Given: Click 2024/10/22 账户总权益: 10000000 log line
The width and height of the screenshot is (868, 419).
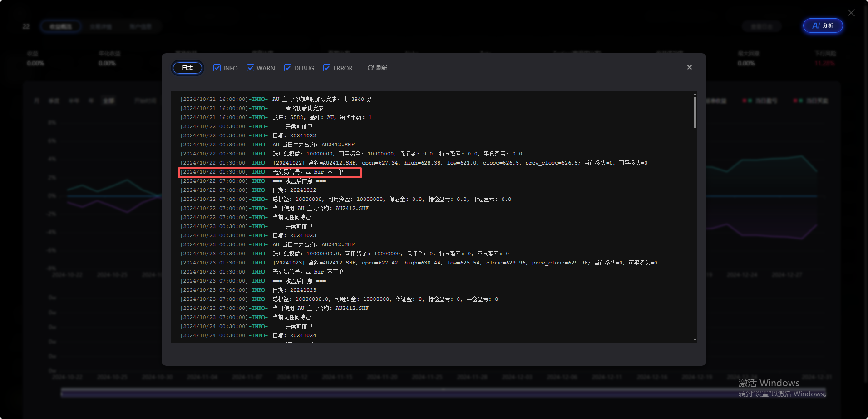Looking at the screenshot, I should [x=351, y=154].
